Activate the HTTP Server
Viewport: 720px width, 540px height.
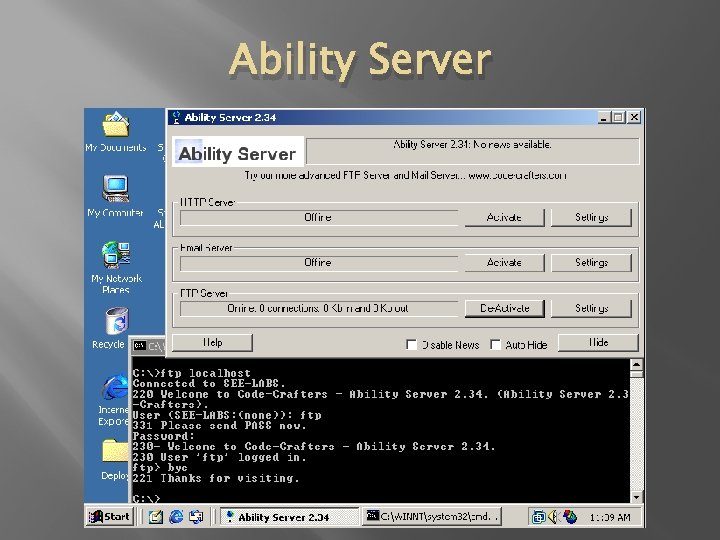(504, 217)
